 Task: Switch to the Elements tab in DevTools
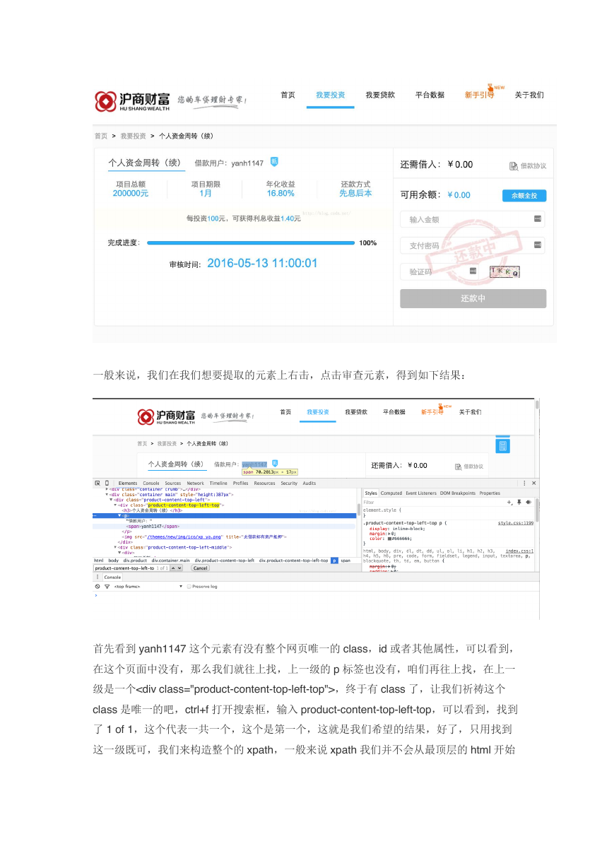pyautogui.click(x=128, y=483)
